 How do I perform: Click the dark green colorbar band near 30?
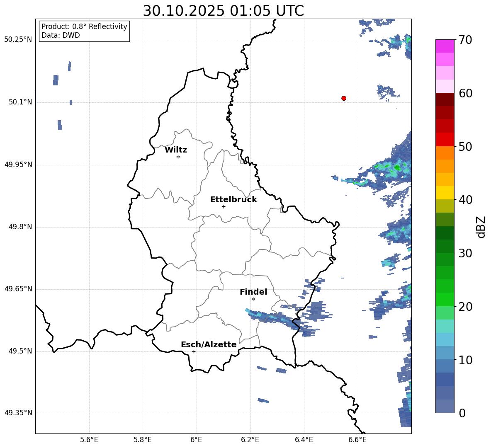(445, 246)
